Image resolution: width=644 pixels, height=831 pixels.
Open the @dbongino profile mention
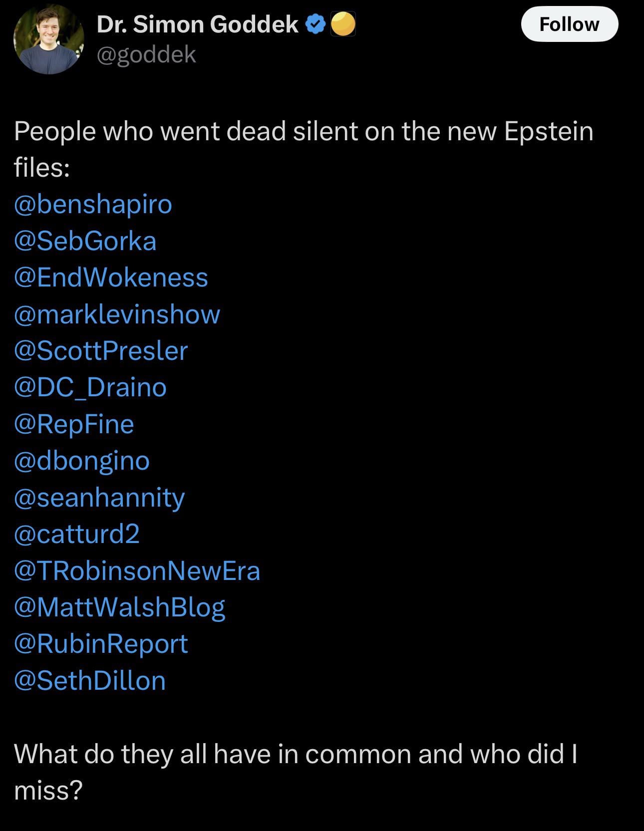(82, 461)
